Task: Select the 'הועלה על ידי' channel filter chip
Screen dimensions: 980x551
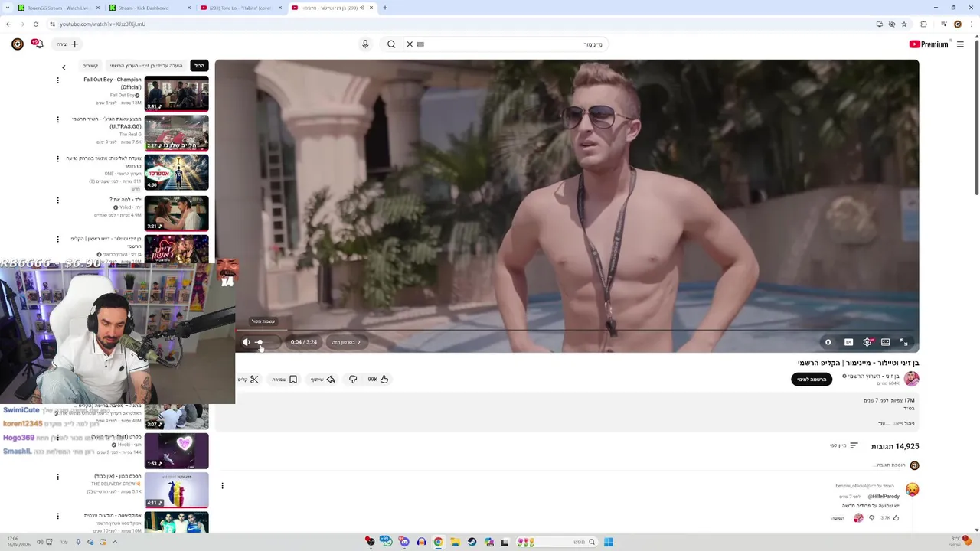Action: (146, 66)
